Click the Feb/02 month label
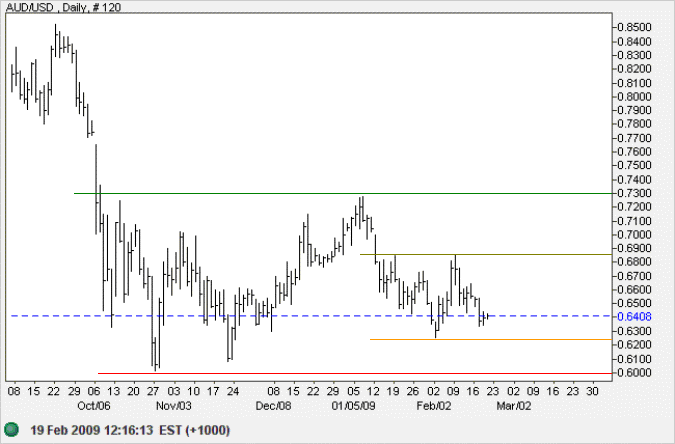 pos(434,406)
